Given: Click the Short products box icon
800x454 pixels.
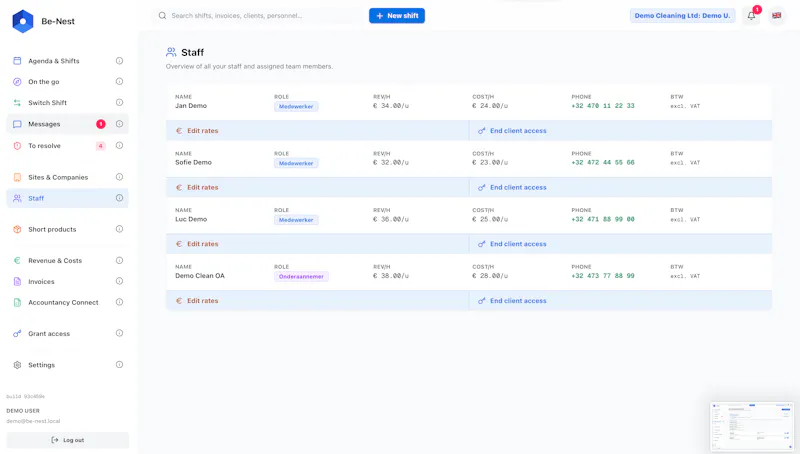Looking at the screenshot, I should 17,229.
